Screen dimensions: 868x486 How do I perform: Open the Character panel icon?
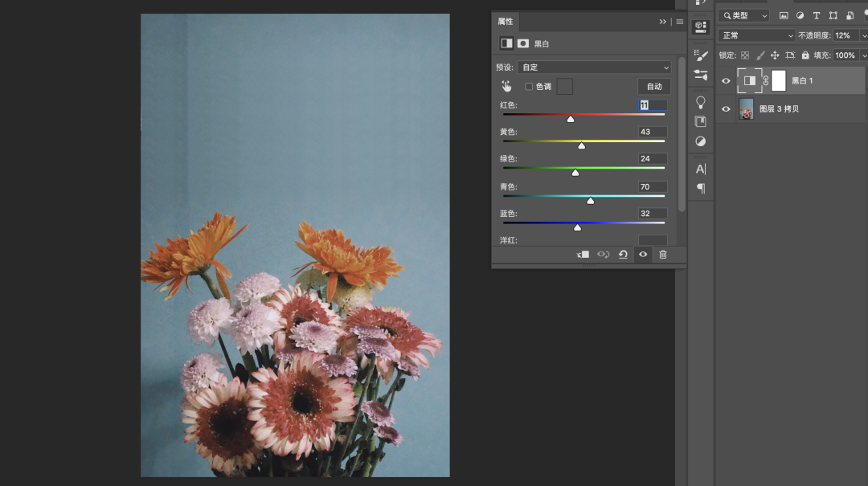pos(701,169)
